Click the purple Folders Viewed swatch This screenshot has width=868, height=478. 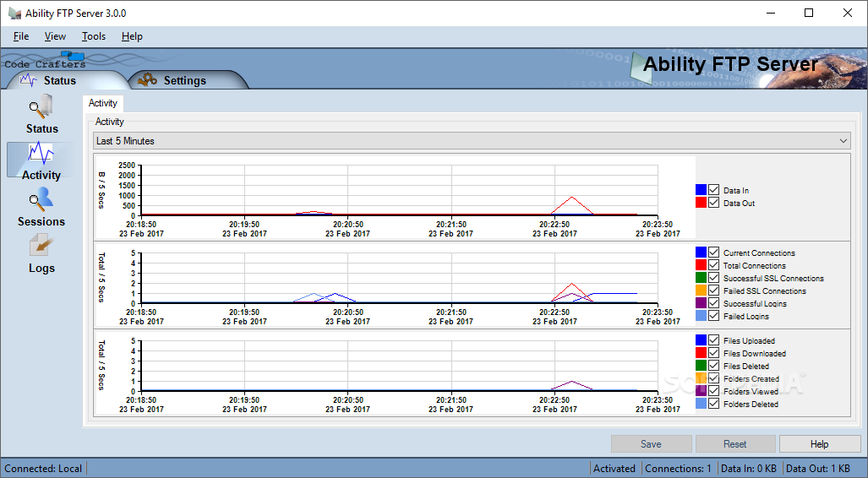pyautogui.click(x=701, y=391)
